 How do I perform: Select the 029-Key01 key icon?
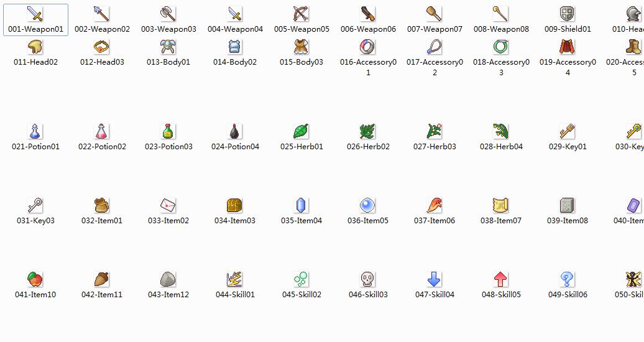(568, 132)
